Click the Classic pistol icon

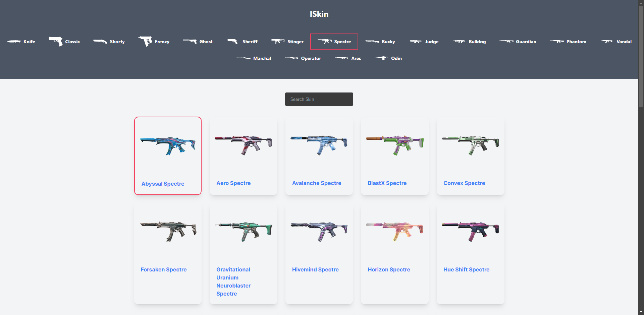click(56, 41)
